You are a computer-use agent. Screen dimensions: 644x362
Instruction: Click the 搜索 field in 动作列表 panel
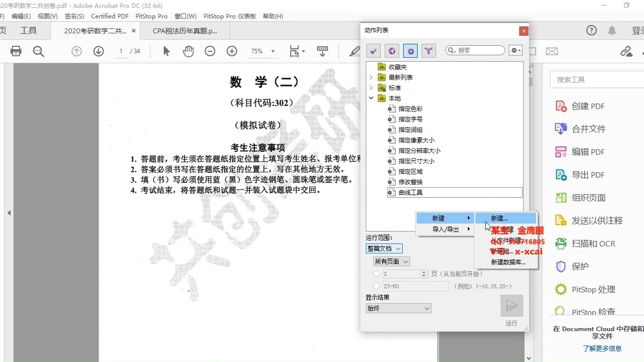click(474, 50)
